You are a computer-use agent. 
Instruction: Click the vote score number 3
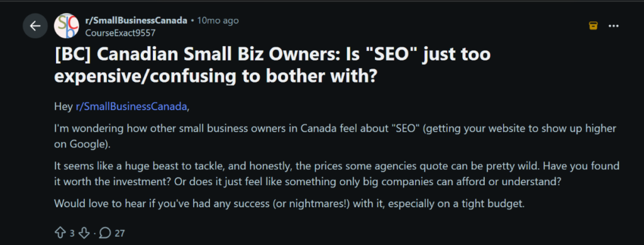[x=72, y=233]
